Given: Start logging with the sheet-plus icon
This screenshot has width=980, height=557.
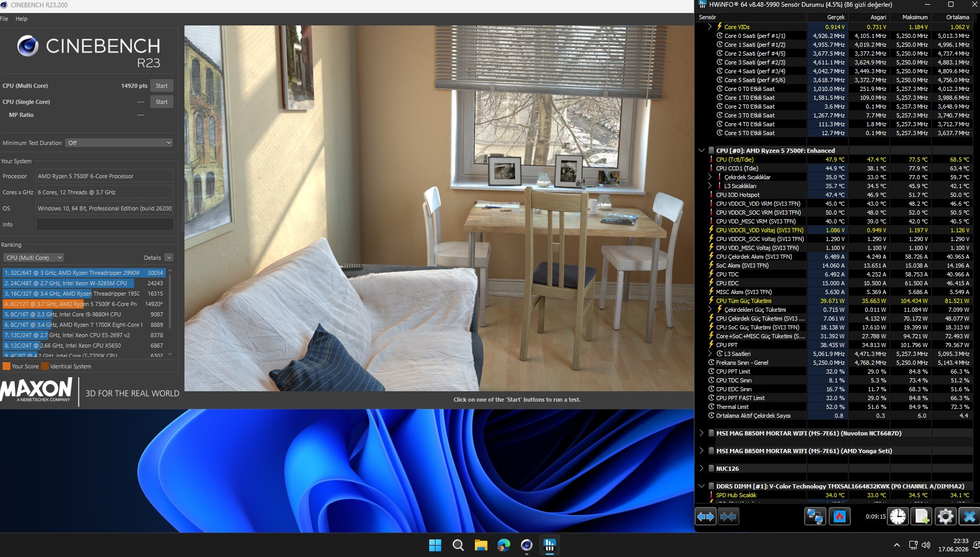Looking at the screenshot, I should tap(922, 516).
